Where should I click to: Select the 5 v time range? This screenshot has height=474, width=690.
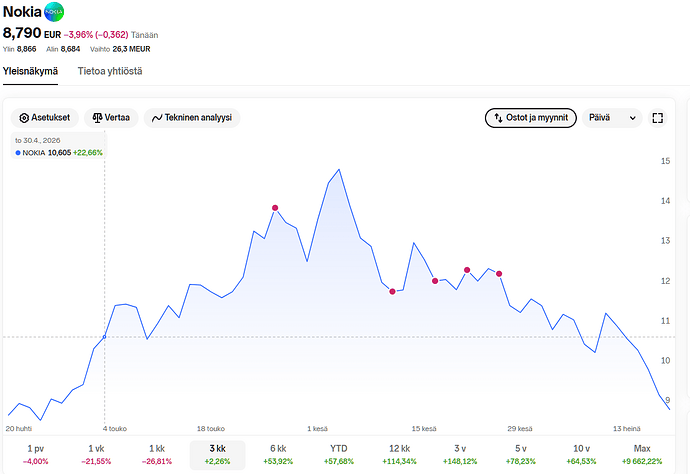coord(521,455)
